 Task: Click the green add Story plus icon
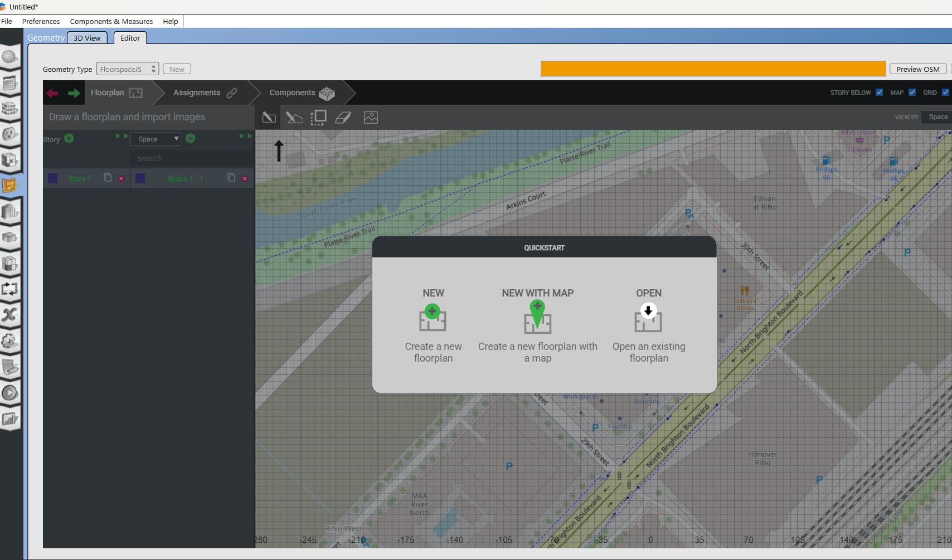point(69,138)
